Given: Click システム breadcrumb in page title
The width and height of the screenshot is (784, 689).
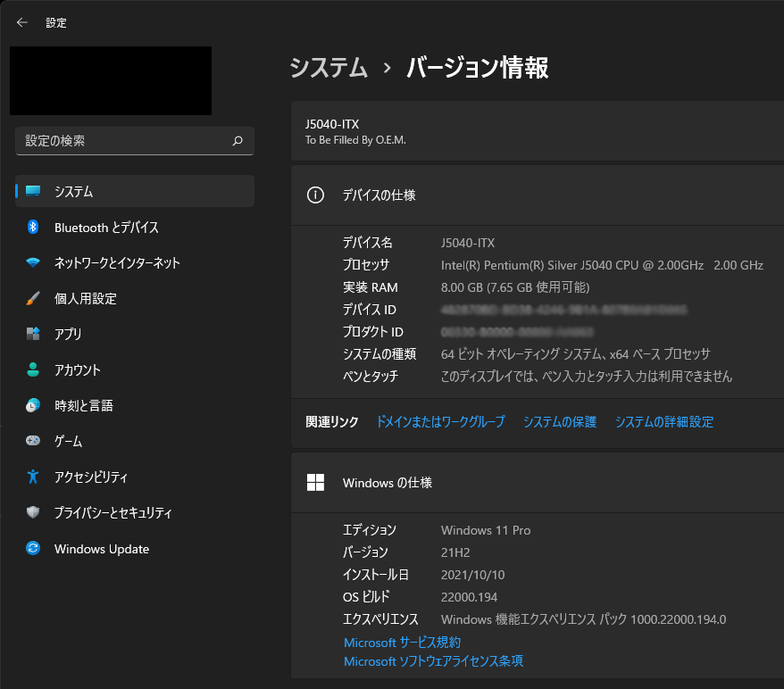Looking at the screenshot, I should [329, 68].
